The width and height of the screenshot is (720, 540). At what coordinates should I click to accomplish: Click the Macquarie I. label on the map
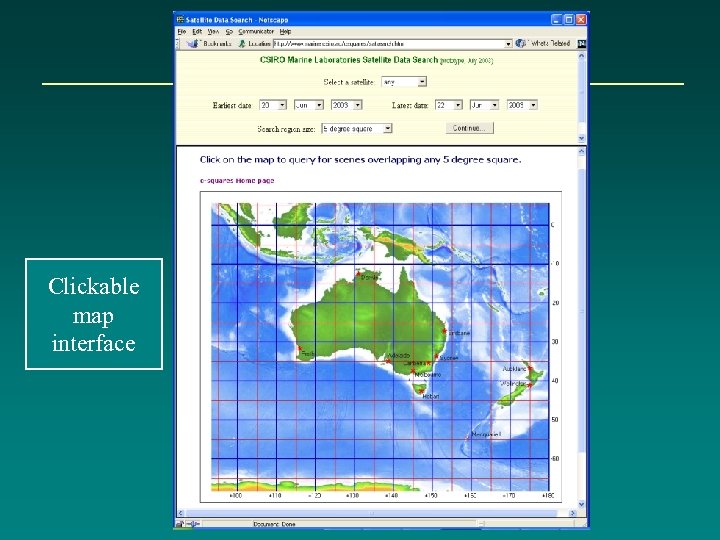pos(486,434)
